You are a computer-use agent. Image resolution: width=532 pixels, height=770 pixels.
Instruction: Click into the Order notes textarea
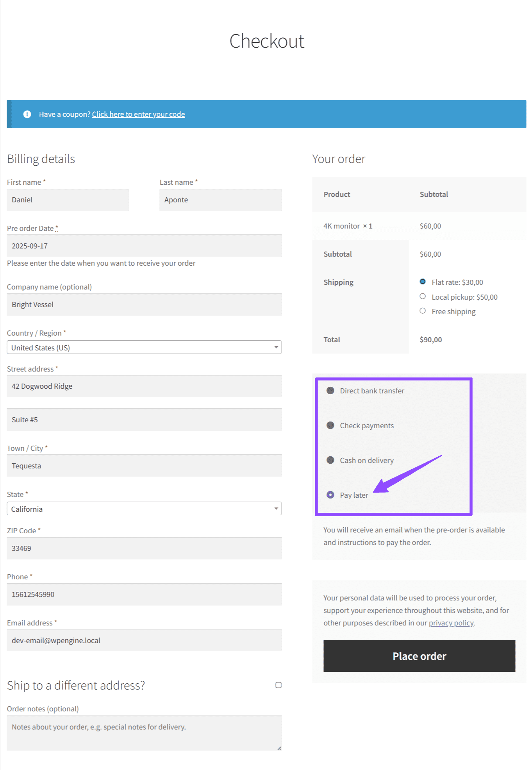[x=144, y=732]
